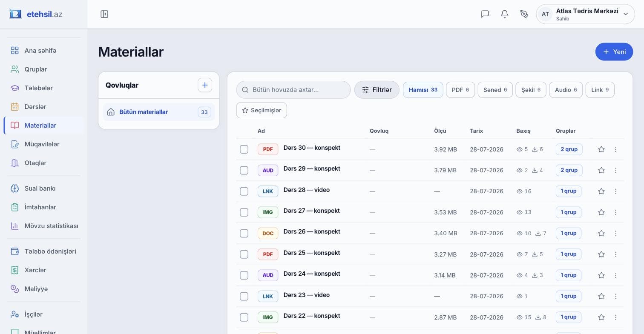Click the DOC badge of Dərs 26
Viewport: 644px width, 334px height.
[x=268, y=233]
